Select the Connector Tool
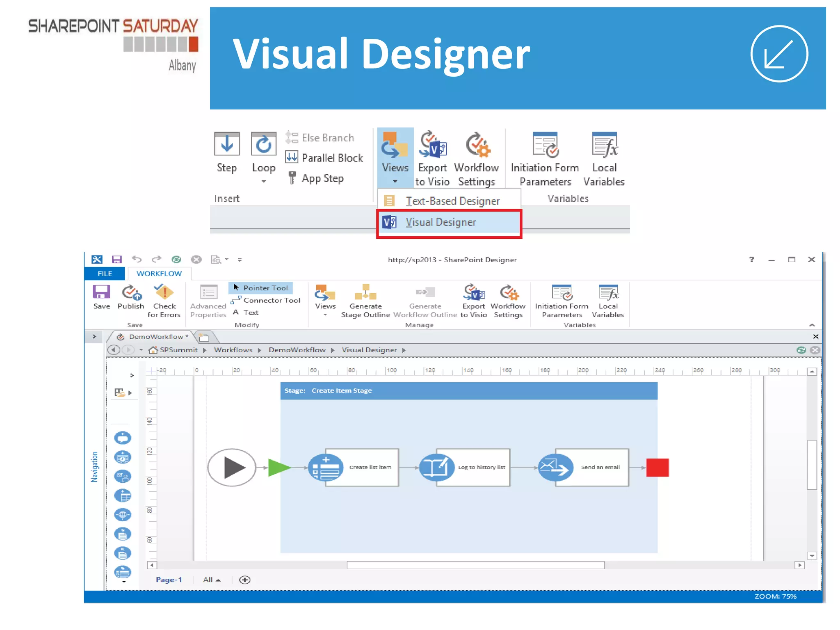840x630 pixels. (x=265, y=300)
